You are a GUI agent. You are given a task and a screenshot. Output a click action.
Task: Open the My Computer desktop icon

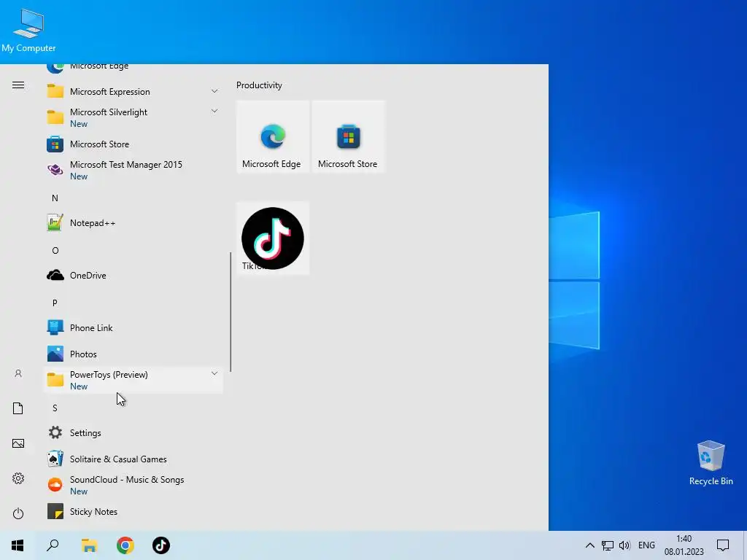28,30
